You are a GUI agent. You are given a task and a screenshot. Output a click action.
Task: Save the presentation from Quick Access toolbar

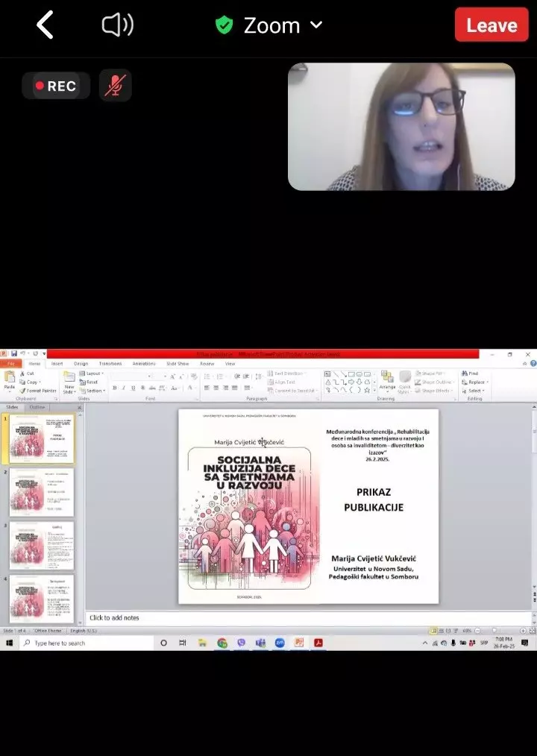click(14, 353)
